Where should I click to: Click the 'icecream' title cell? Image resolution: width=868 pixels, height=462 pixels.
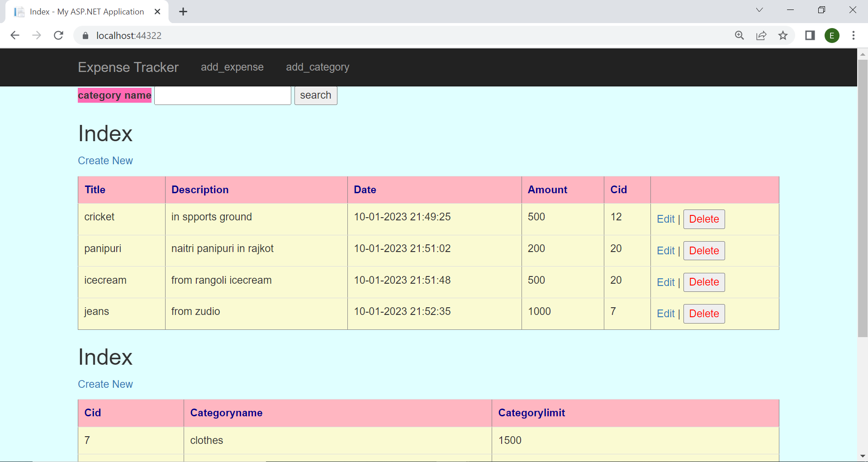[122, 282]
